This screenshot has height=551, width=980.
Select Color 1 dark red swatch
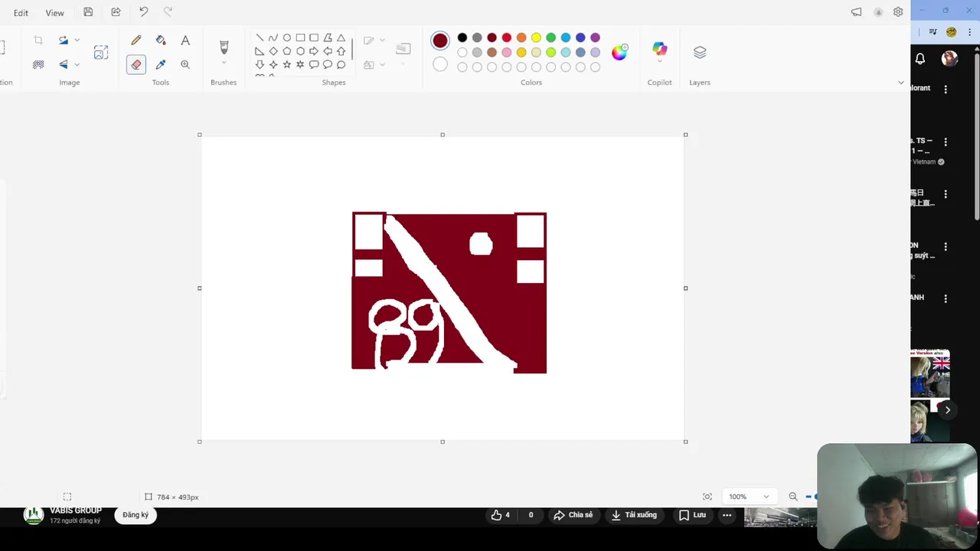(440, 41)
